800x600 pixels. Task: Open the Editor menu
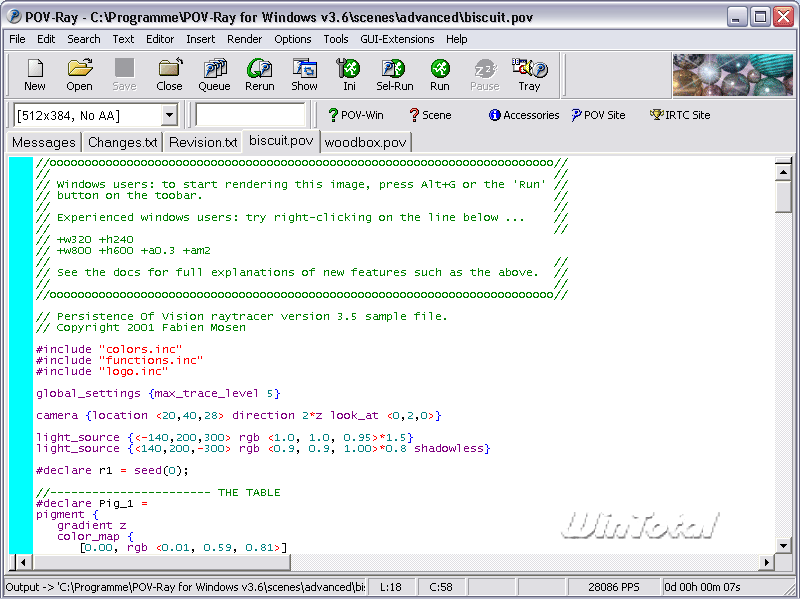[160, 39]
